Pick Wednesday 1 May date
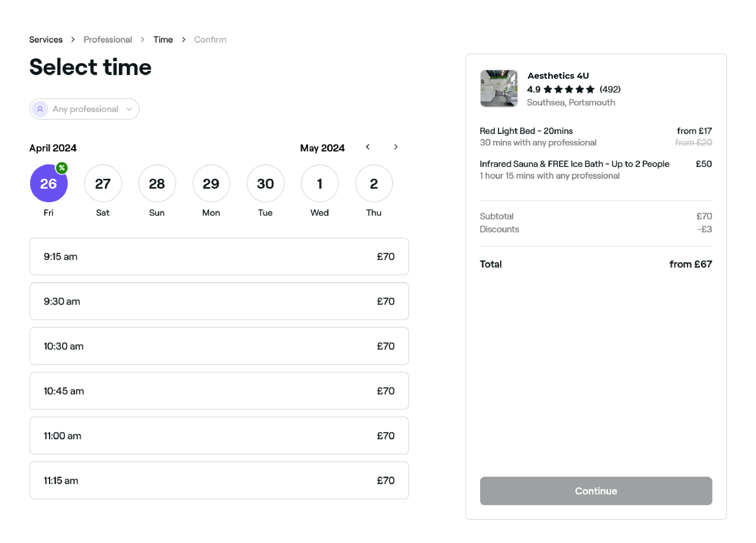 pyautogui.click(x=320, y=183)
